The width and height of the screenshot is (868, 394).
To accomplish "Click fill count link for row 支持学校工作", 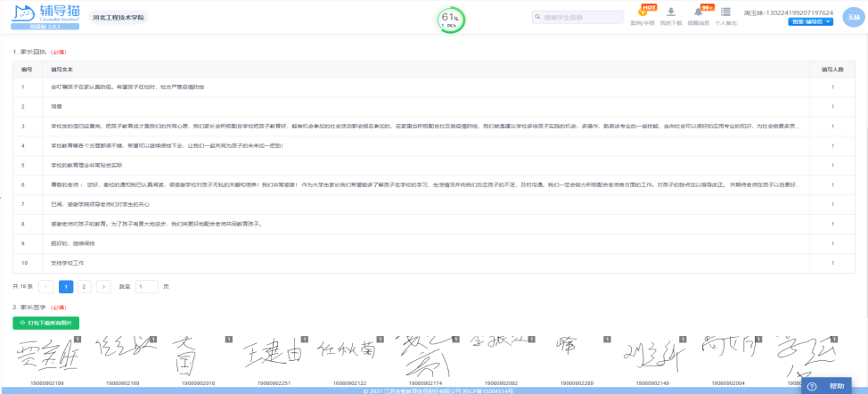I will pos(832,263).
